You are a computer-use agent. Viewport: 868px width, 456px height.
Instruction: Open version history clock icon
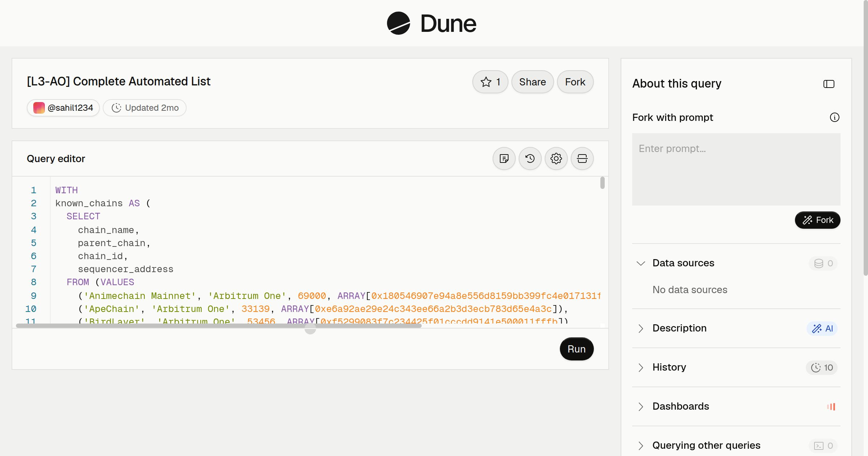(530, 159)
